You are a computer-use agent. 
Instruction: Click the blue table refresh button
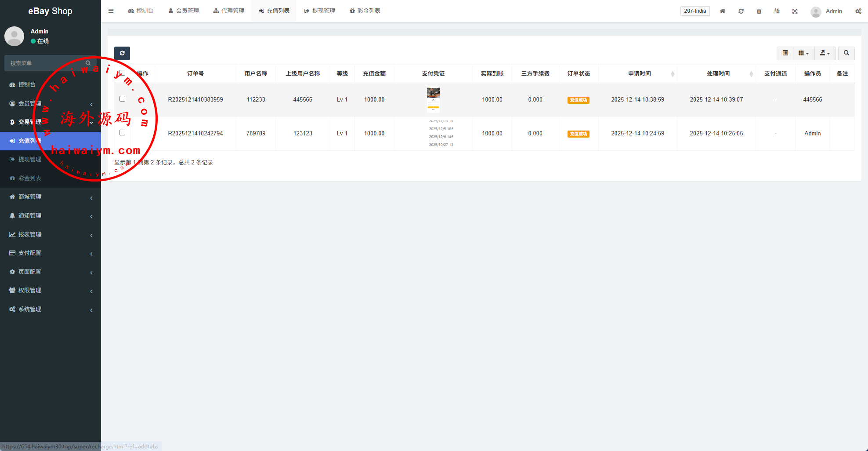click(x=122, y=53)
